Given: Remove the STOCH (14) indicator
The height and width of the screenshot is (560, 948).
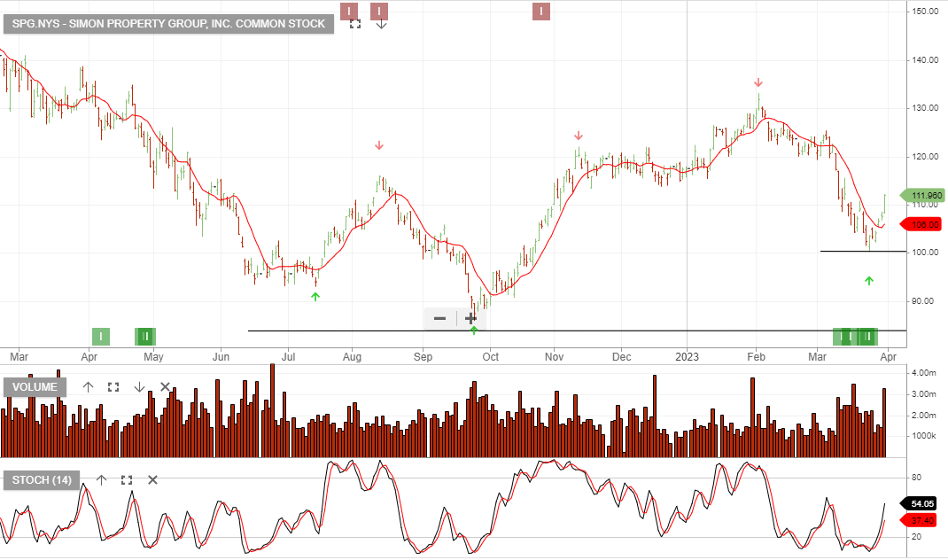Looking at the screenshot, I should point(152,480).
